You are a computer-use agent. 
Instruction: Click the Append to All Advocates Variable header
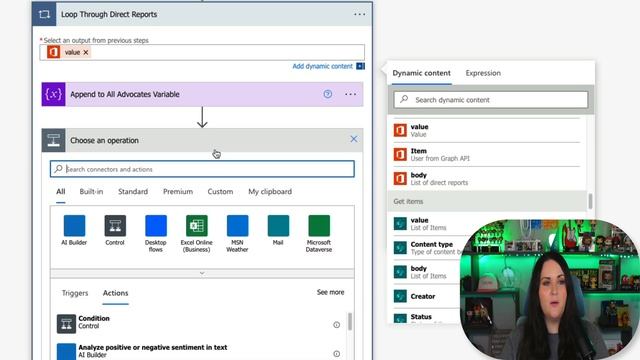202,94
